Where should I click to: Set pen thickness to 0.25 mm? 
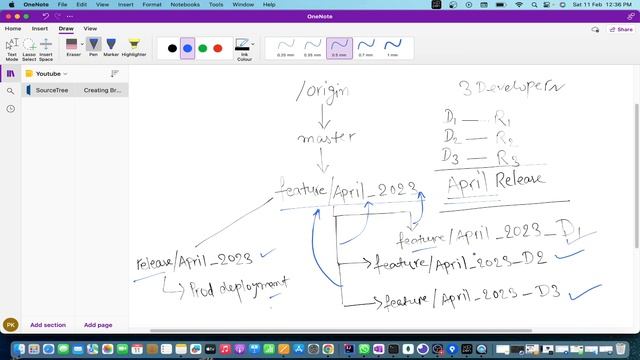click(285, 48)
